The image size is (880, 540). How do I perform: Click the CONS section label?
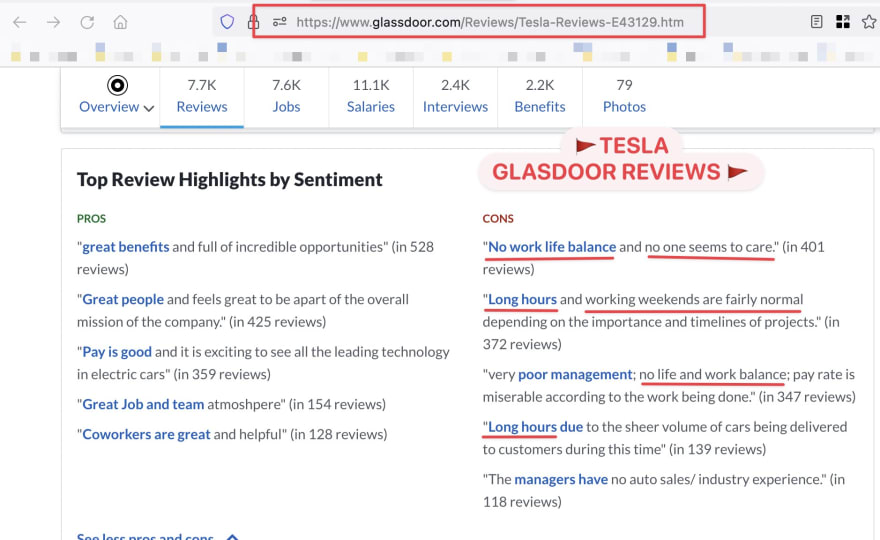[x=498, y=218]
